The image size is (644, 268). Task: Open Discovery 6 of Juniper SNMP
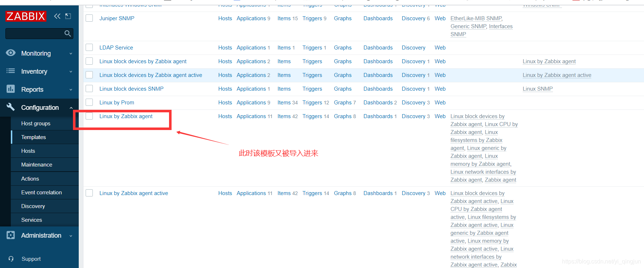416,18
